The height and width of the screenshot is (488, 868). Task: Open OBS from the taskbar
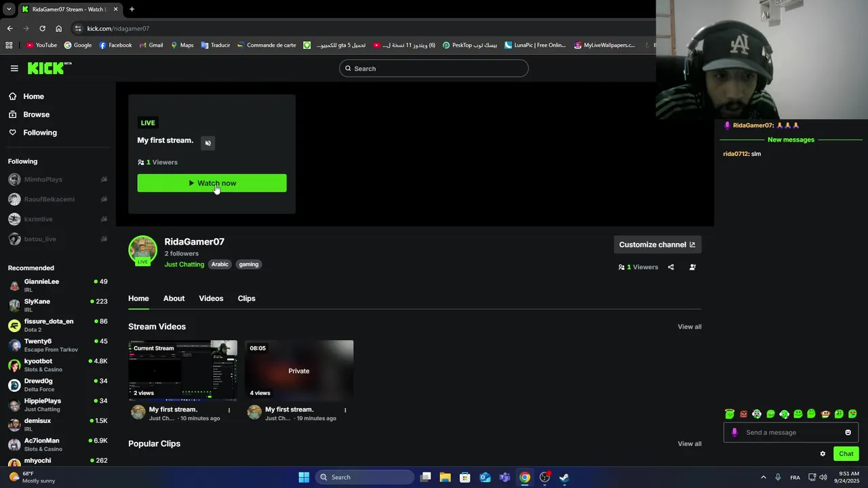[x=545, y=477]
